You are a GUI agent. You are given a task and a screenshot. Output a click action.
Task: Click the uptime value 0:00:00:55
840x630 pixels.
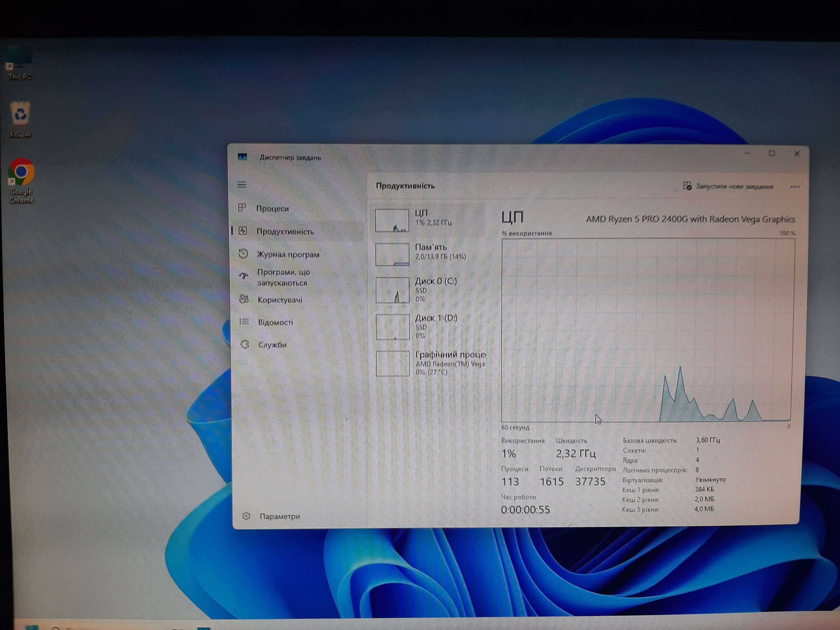click(525, 510)
